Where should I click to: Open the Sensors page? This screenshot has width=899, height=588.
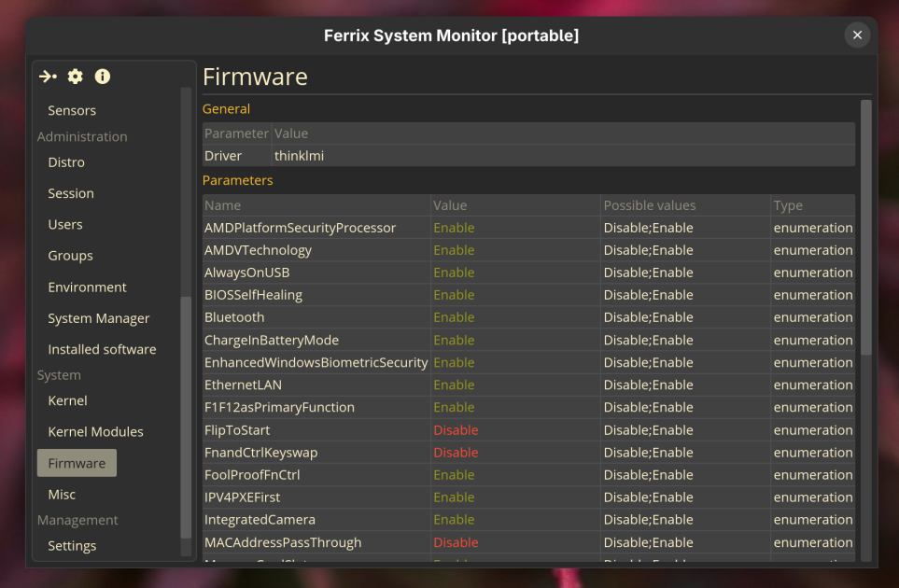[x=72, y=110]
